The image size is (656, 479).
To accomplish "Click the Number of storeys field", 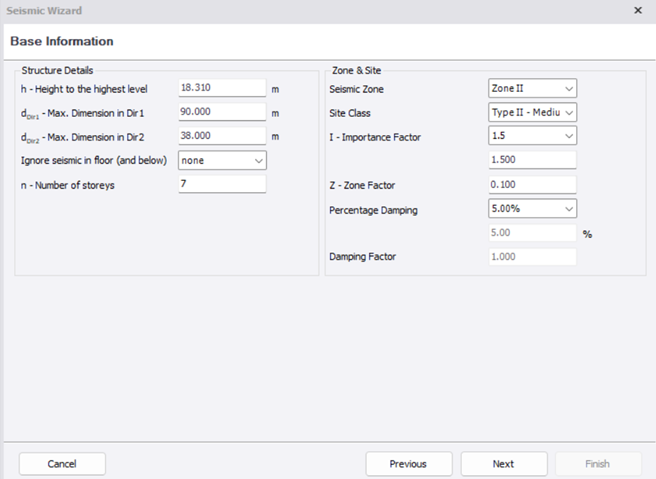I will coord(222,184).
